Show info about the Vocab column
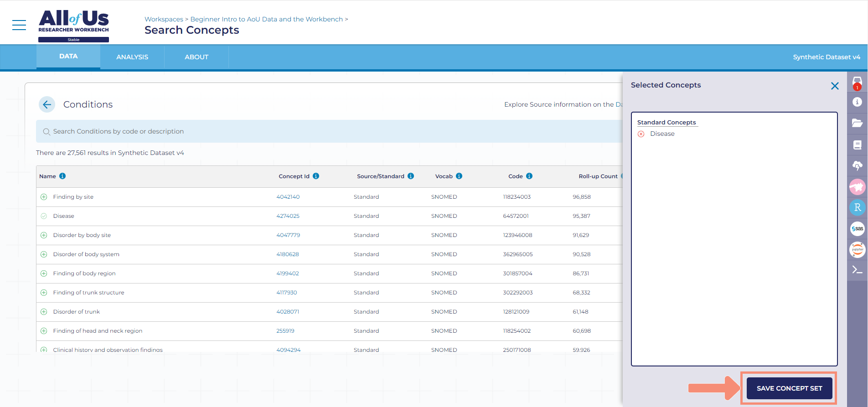868x407 pixels. point(459,176)
